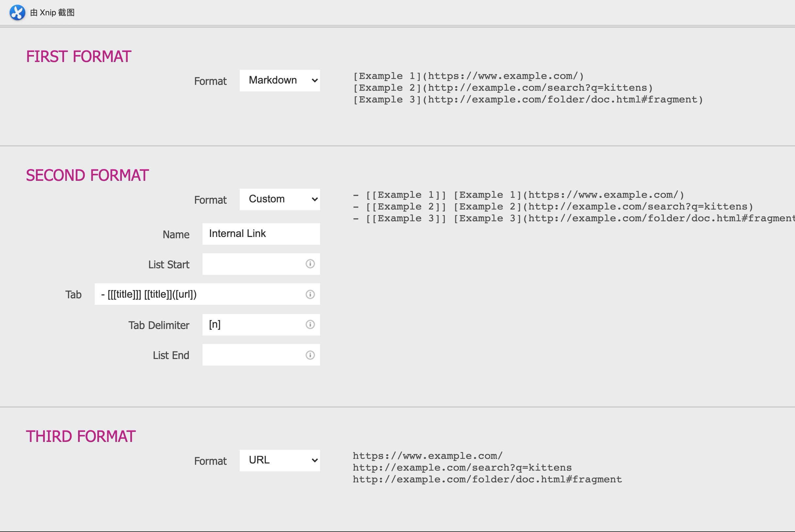Click the List Start info icon
The height and width of the screenshot is (532, 795).
(x=310, y=264)
